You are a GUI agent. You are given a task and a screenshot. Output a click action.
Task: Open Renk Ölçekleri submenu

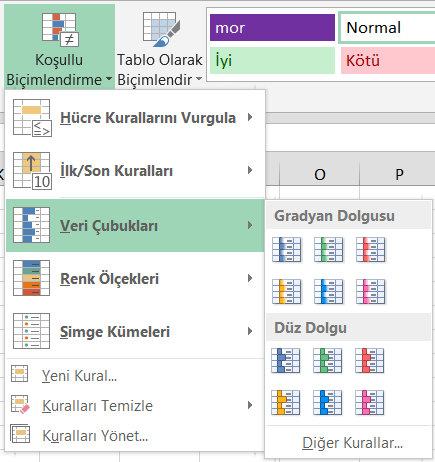[135, 278]
